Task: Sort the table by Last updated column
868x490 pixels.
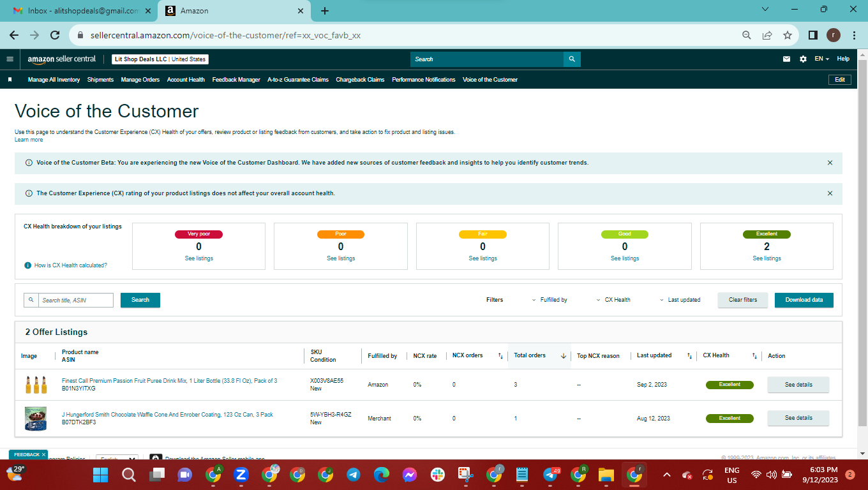Action: pyautogui.click(x=689, y=356)
